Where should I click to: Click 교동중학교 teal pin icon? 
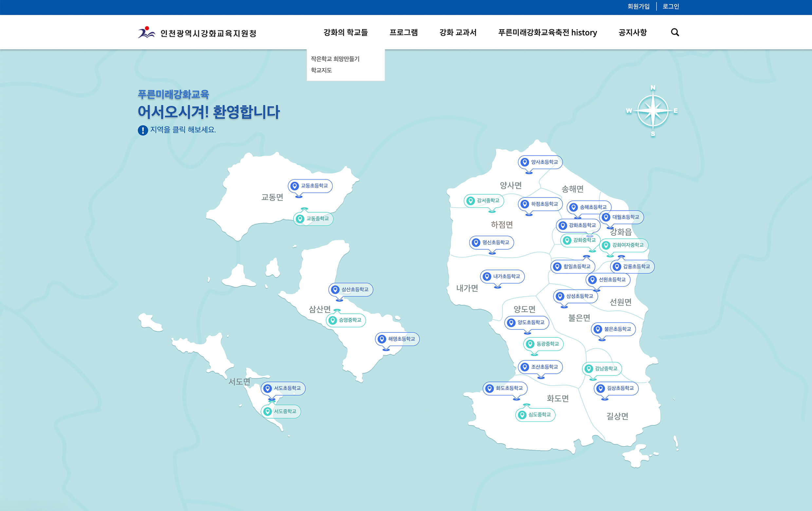pyautogui.click(x=300, y=219)
